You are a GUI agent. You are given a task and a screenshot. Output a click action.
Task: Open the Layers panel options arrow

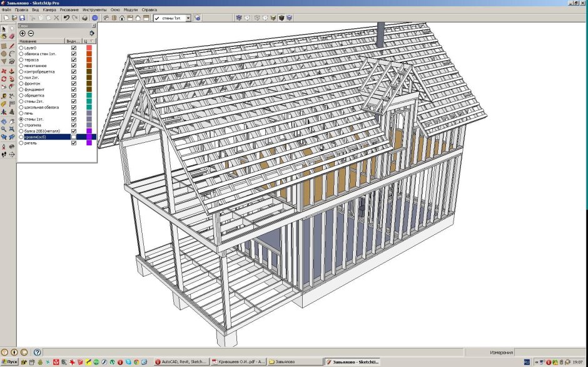click(x=92, y=33)
